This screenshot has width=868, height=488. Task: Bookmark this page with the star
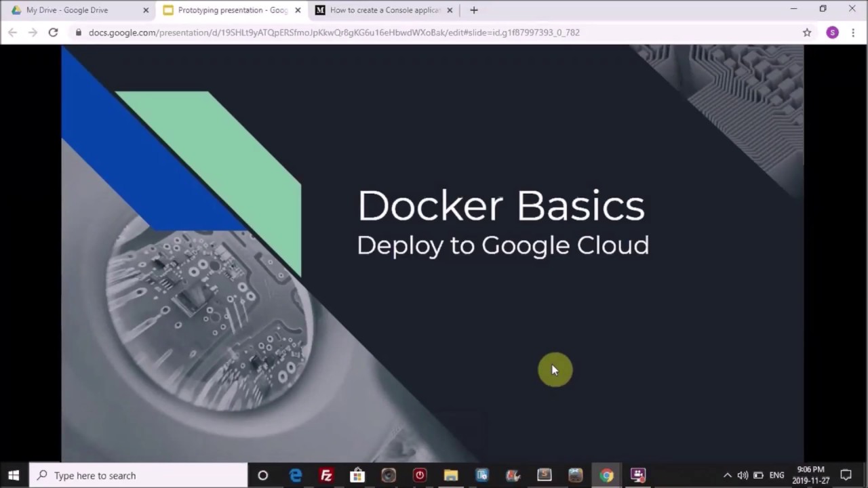click(807, 33)
